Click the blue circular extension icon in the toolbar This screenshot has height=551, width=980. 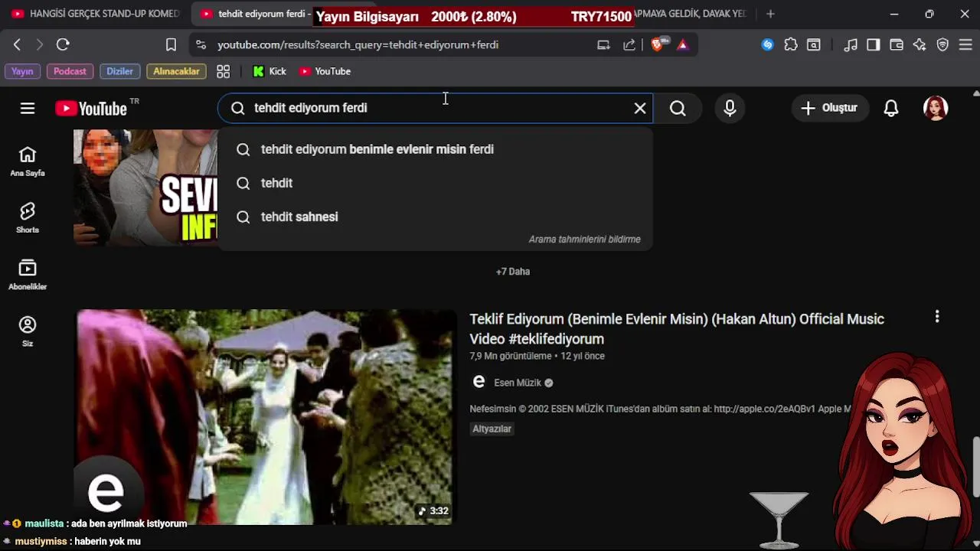coord(767,44)
